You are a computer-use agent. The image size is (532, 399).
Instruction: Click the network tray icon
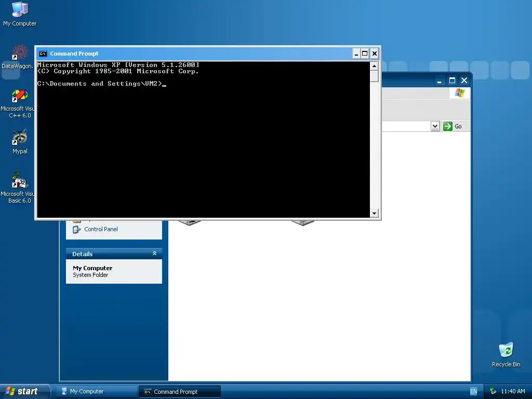tap(494, 391)
